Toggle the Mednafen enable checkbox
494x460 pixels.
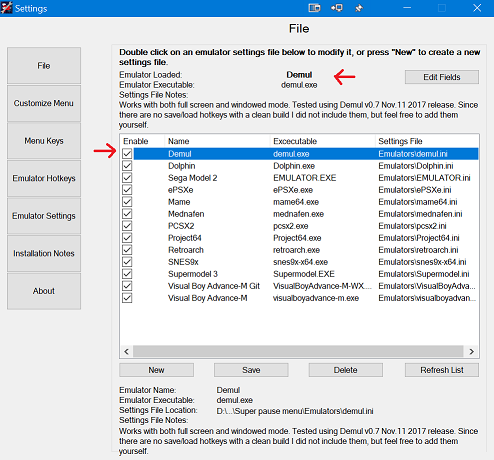(x=127, y=214)
